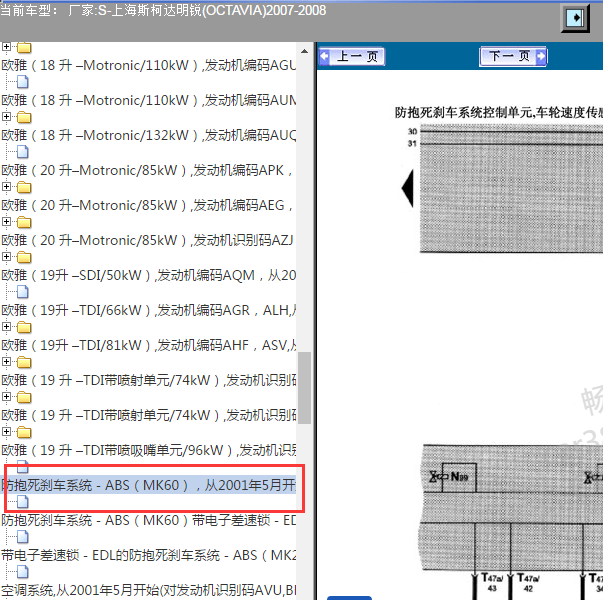Select 欧雅 19升 TDI带喷吸嘴单元/96kW entry

148,450
